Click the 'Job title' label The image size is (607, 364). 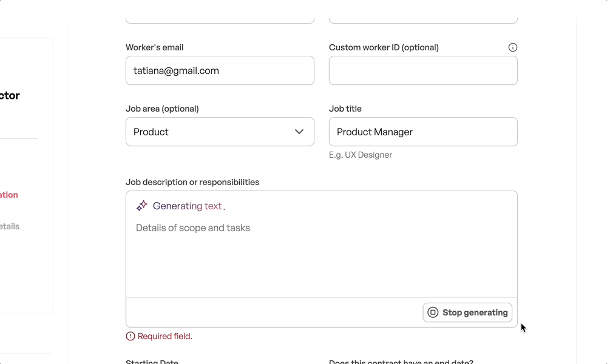pos(345,109)
